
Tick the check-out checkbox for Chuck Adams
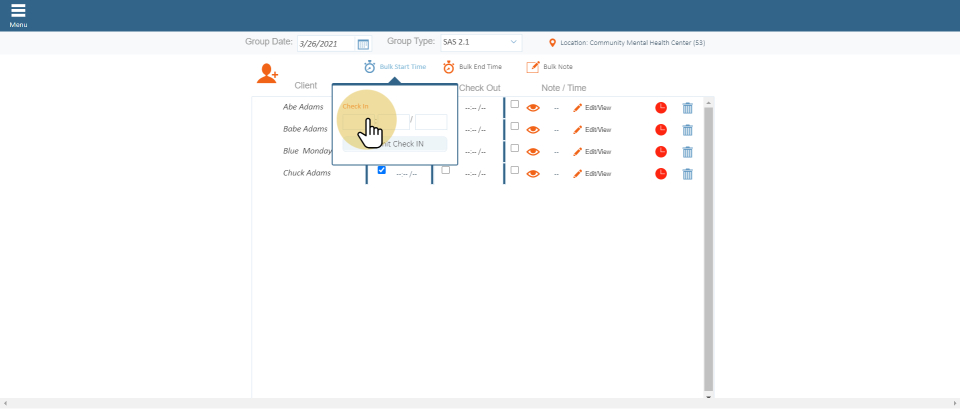[446, 170]
